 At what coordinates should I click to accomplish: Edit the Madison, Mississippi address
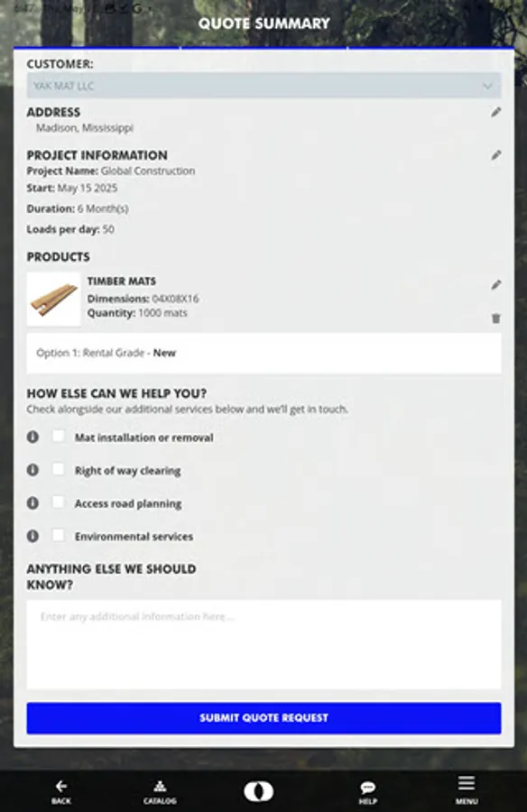[495, 112]
